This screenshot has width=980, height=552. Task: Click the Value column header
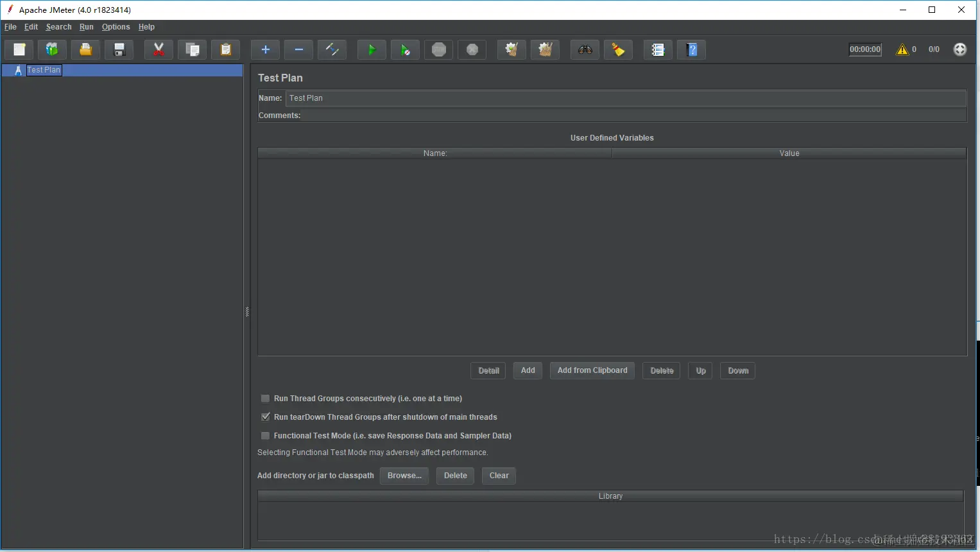[789, 153]
